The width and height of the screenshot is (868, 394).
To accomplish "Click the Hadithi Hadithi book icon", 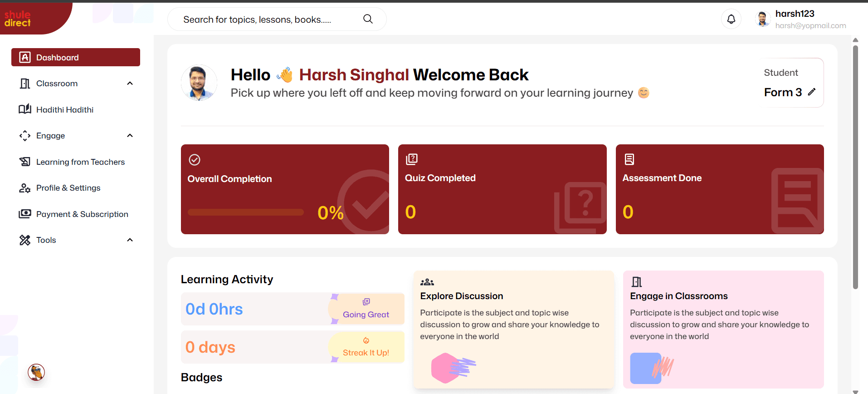I will [25, 109].
